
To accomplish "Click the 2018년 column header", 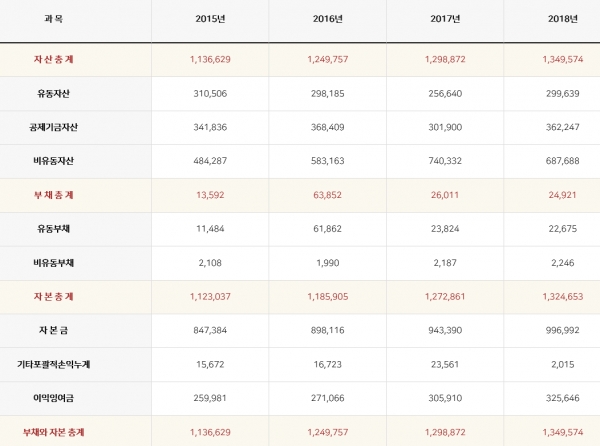I will click(x=560, y=19).
